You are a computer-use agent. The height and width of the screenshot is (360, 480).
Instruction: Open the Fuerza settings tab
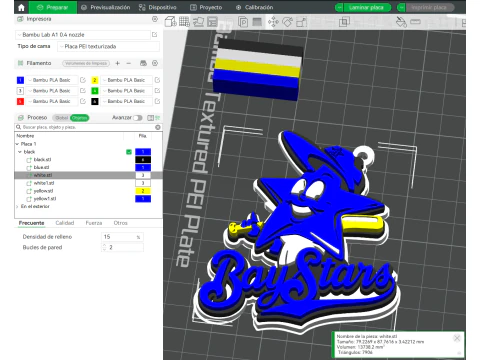point(94,223)
